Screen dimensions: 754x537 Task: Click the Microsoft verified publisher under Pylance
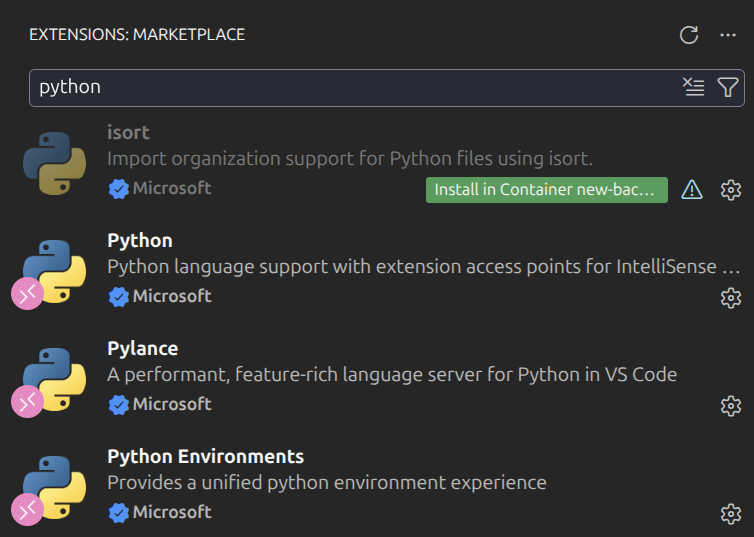pyautogui.click(x=171, y=404)
